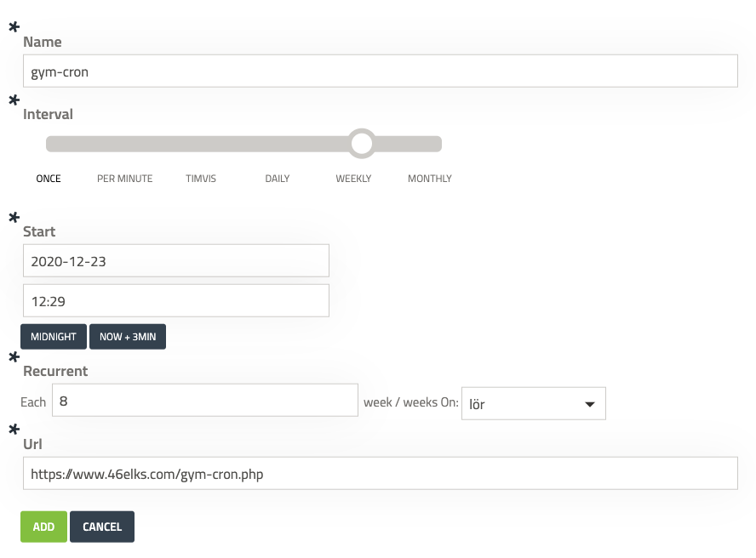Screen dimensions: 756x558
Task: Open the weekday dropdown showing lör
Action: (533, 404)
